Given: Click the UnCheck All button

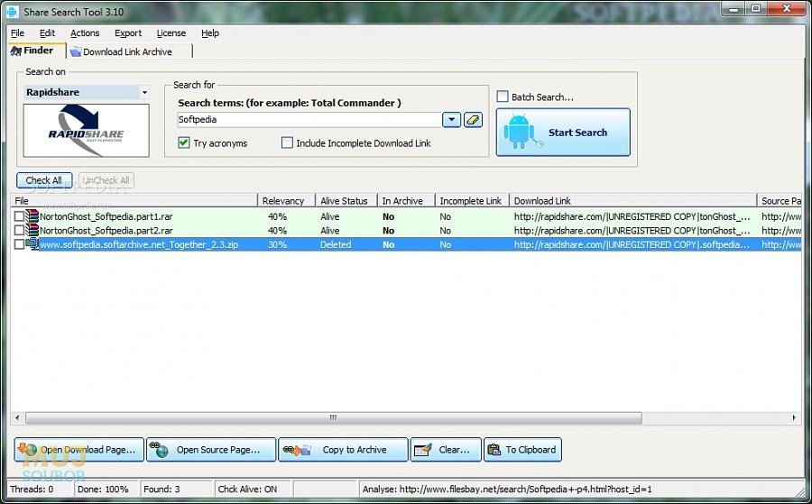Looking at the screenshot, I should [x=106, y=180].
